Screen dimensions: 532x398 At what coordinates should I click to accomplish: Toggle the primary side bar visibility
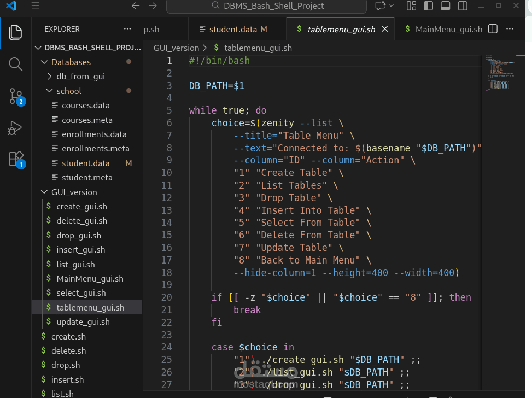429,6
